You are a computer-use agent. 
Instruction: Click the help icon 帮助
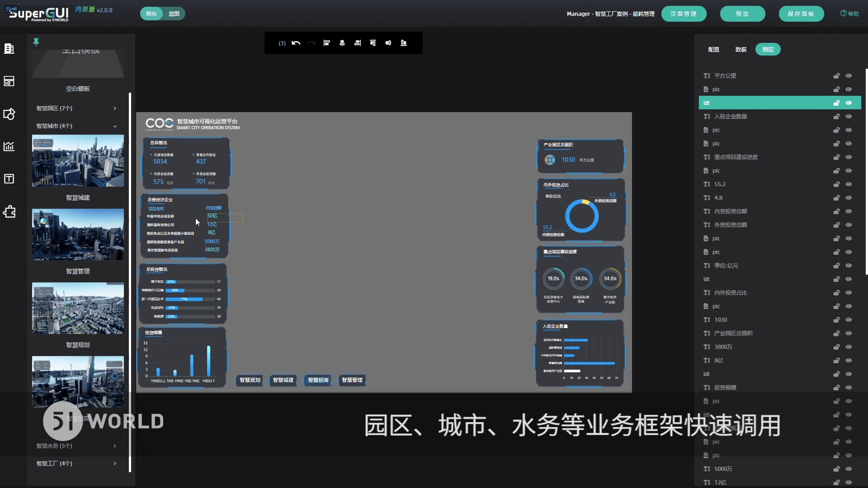[x=849, y=14]
